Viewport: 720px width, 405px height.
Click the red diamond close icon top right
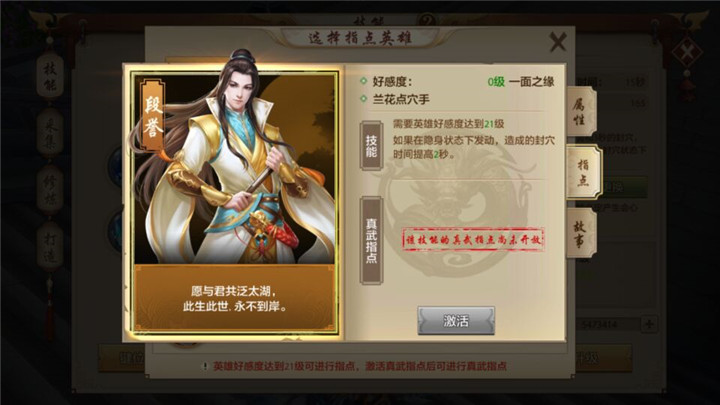[x=687, y=52]
